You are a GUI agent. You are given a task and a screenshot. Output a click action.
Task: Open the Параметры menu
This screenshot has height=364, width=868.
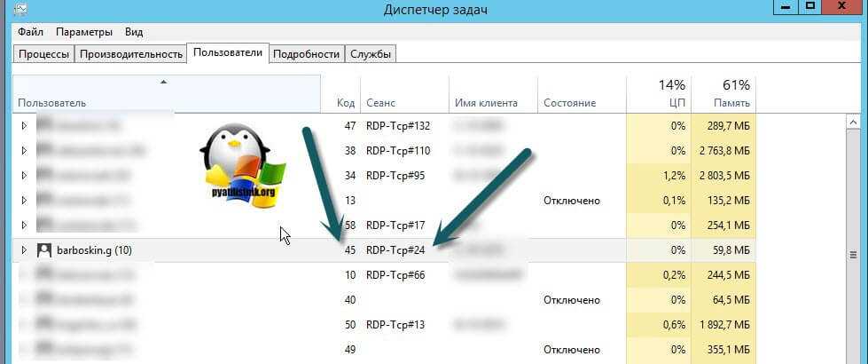(x=84, y=32)
